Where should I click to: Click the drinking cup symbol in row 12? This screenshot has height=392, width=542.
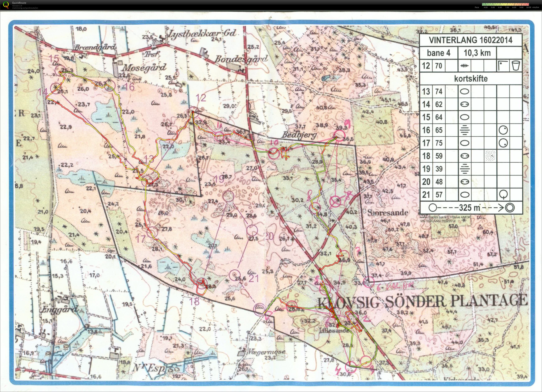tap(516, 66)
